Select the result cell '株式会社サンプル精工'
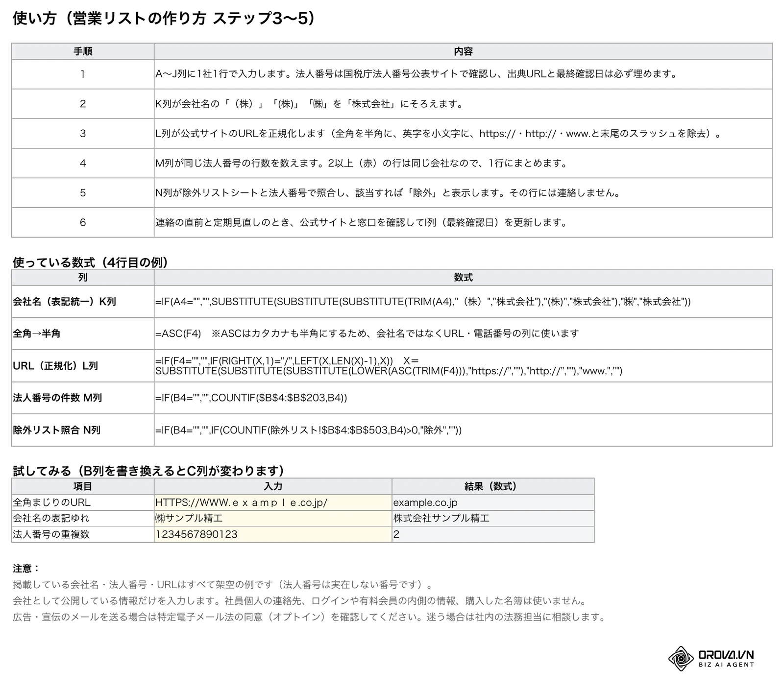Viewport: 784px width, 691px height. [x=493, y=518]
